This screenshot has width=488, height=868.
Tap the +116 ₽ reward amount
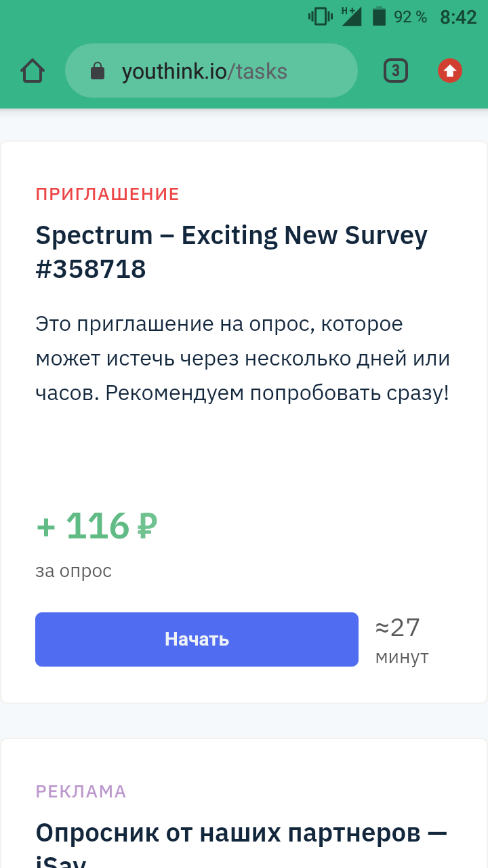point(97,526)
